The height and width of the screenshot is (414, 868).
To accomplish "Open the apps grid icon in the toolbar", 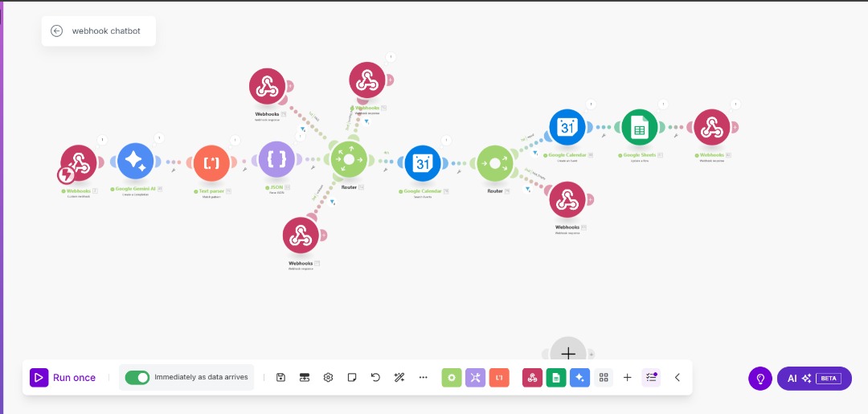I will pyautogui.click(x=604, y=378).
